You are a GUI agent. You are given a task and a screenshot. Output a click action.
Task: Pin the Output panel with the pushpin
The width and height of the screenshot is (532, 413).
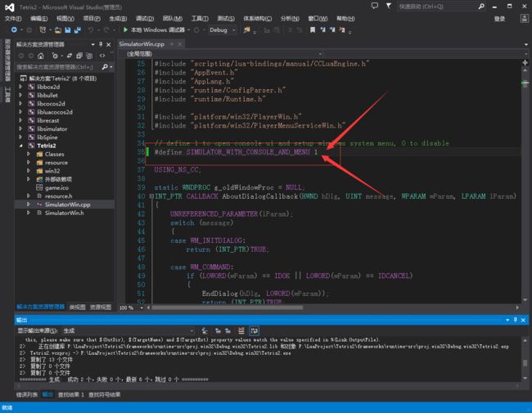pos(516,320)
